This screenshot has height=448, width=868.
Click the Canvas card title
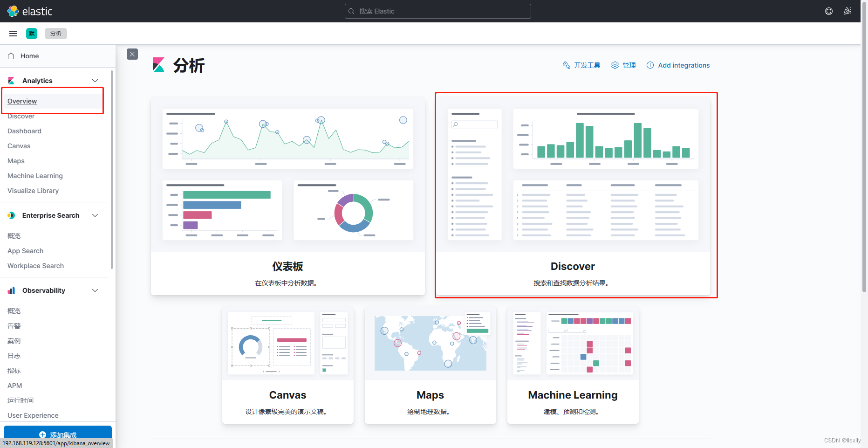pyautogui.click(x=288, y=395)
